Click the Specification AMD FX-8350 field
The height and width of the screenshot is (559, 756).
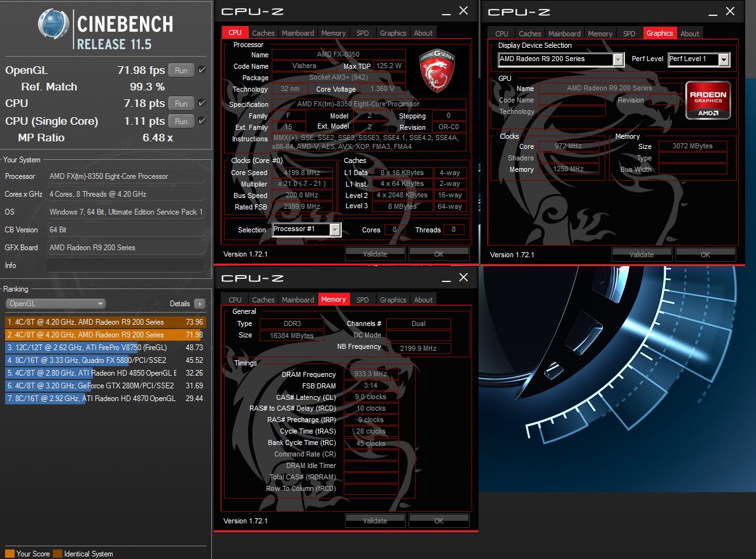tap(369, 104)
